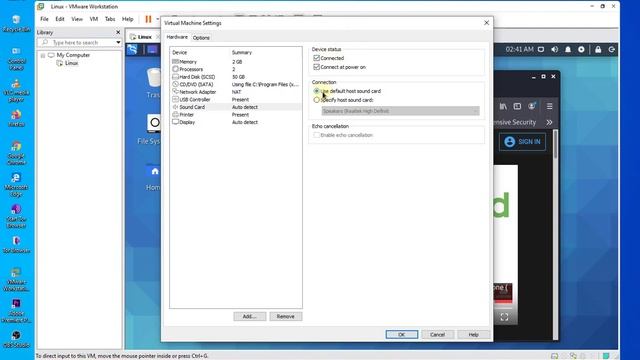Screen dimensions: 640x360
Task: Click the video fullscreen icon in the browser
Action: pyautogui.click(x=504, y=317)
